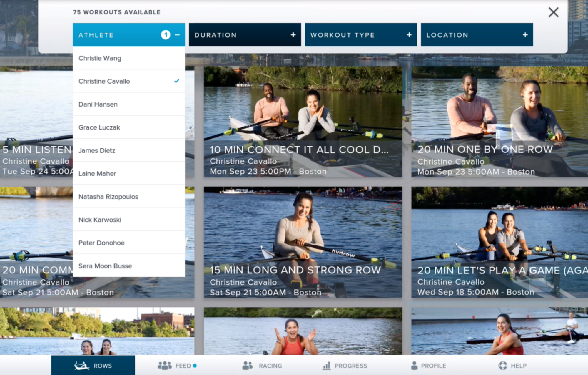Image resolution: width=588 pixels, height=375 pixels.
Task: Click 'Wed Sep 18 5:00AM - Boston' text
Action: [476, 292]
